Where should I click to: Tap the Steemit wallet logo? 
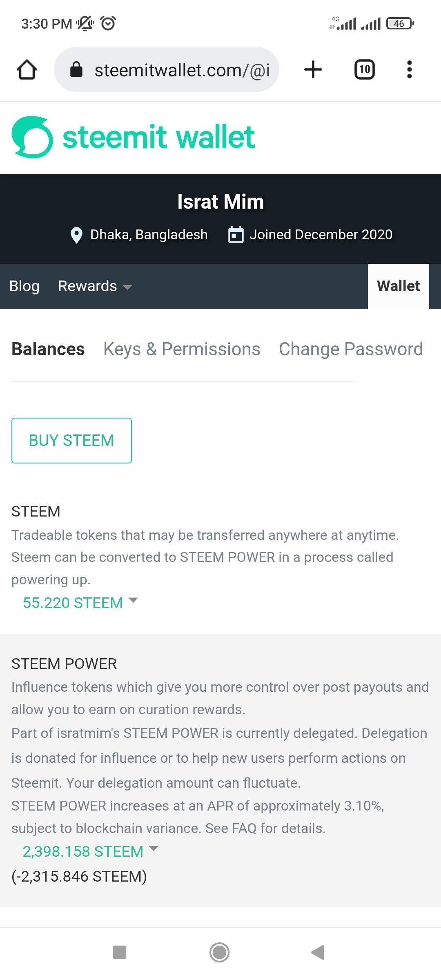click(133, 137)
